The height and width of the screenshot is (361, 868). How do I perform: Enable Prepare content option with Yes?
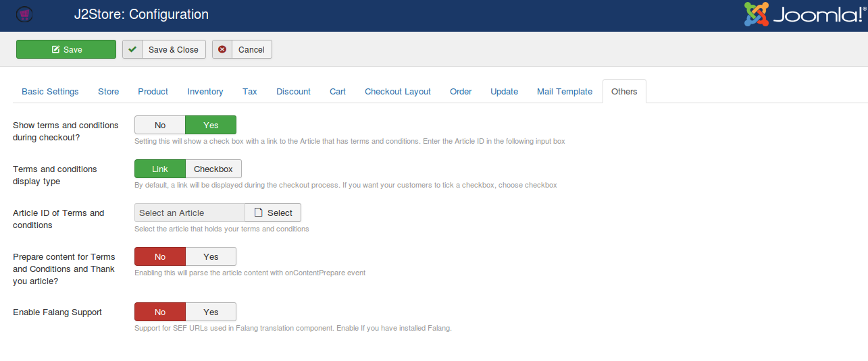point(211,256)
